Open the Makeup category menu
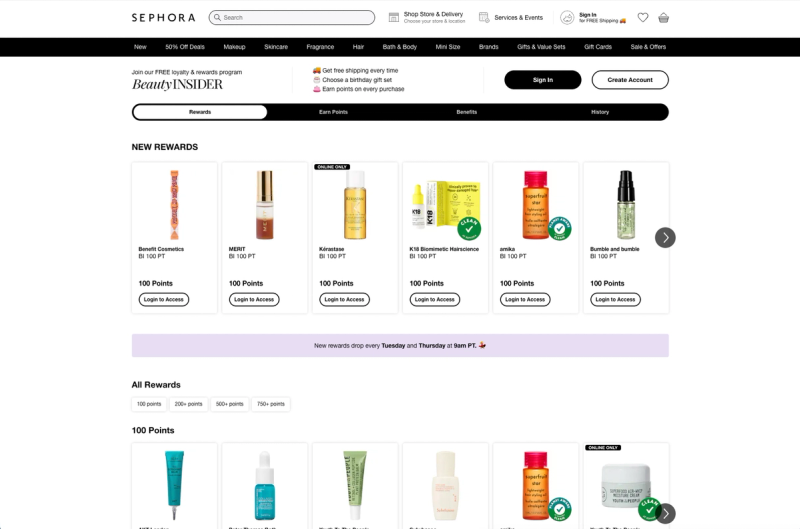This screenshot has width=800, height=529. click(234, 47)
